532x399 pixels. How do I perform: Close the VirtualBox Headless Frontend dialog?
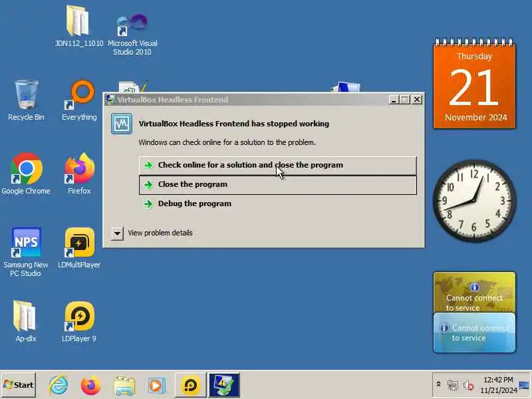417,100
